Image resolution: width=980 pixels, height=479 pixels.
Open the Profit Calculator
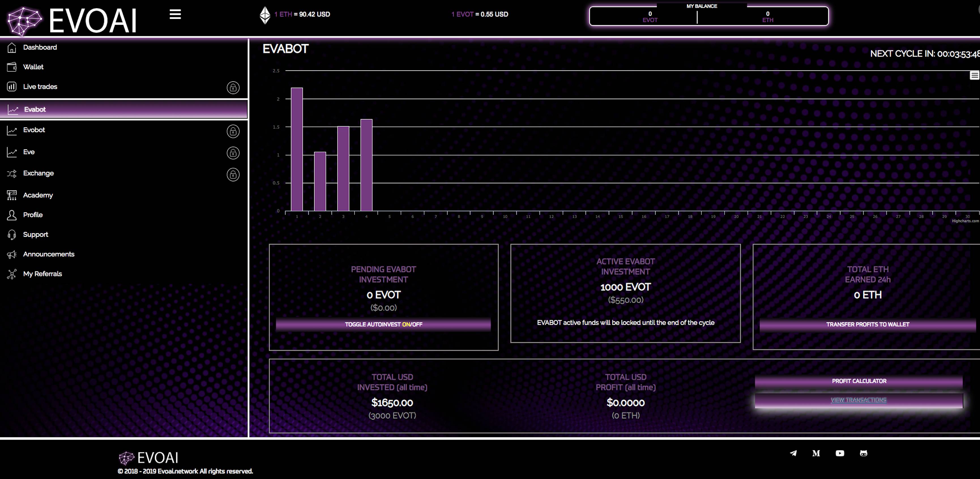click(859, 381)
